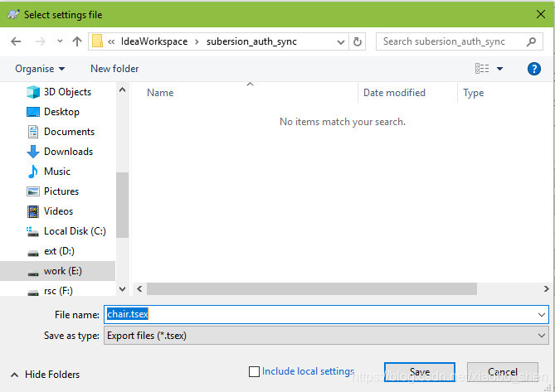This screenshot has width=555, height=392.
Task: Click sidebar scrollbar up arrow
Action: point(123,90)
